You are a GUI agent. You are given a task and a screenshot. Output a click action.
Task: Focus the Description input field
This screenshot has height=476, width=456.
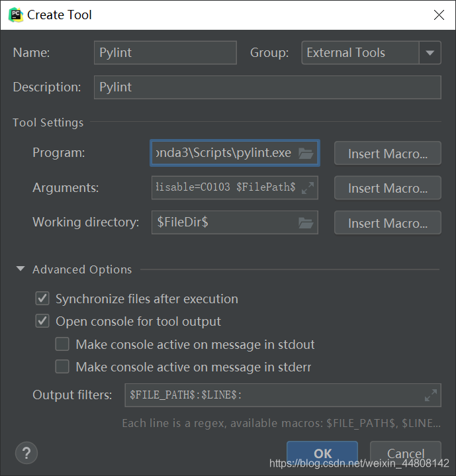[x=267, y=87]
